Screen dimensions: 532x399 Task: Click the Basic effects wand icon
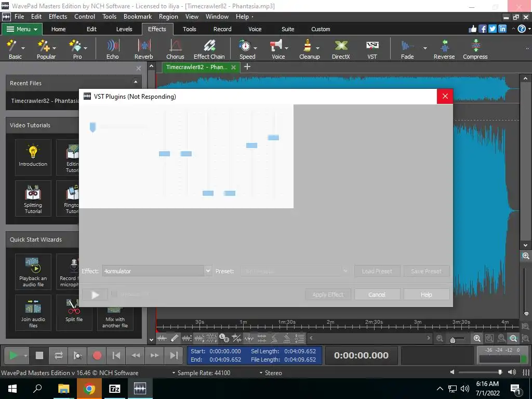pyautogui.click(x=12, y=46)
